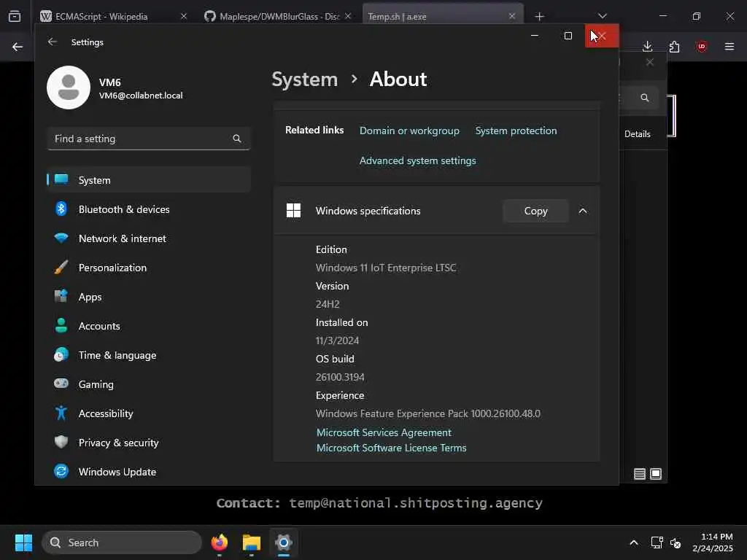This screenshot has width=747, height=560.
Task: Open the clock and date flyout
Action: point(713,542)
